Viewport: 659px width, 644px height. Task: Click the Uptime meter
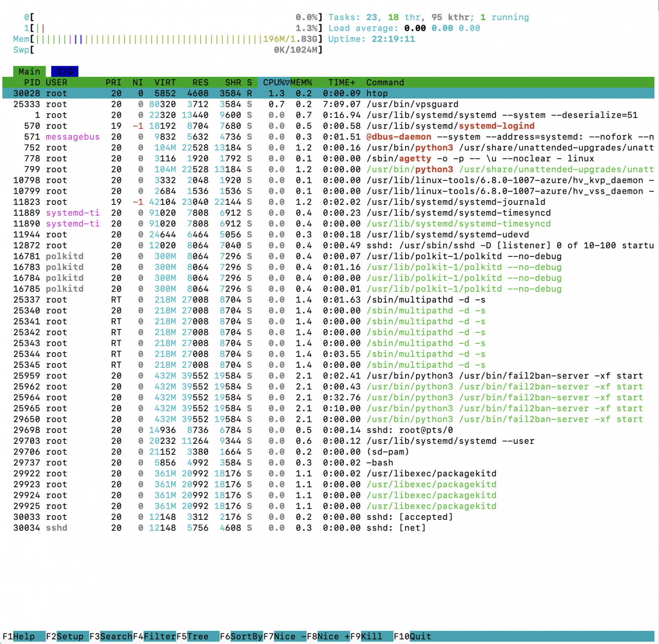372,39
